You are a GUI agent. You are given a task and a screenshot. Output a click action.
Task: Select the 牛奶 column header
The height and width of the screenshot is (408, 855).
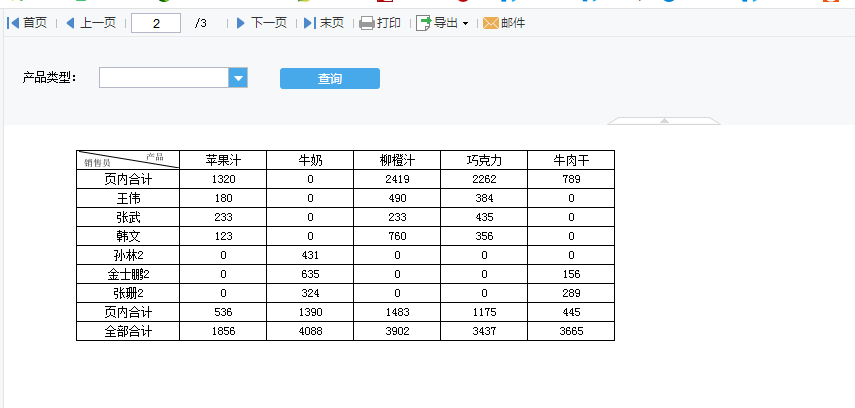point(310,160)
